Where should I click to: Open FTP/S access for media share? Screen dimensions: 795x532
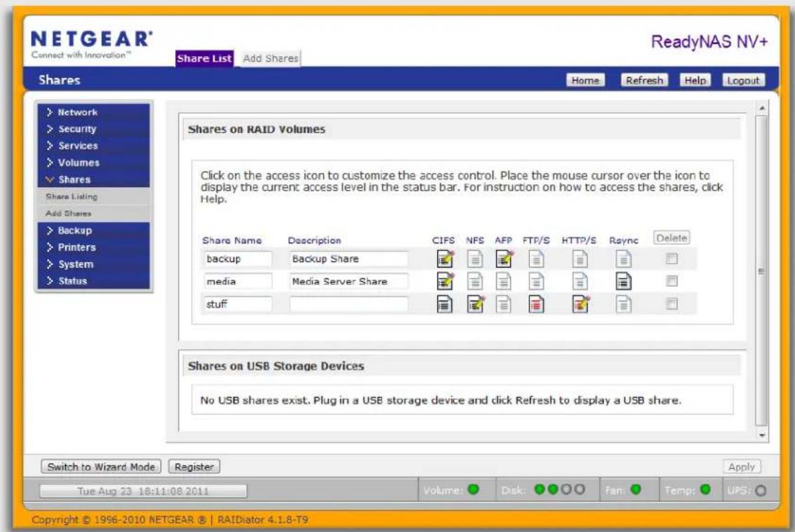click(x=536, y=281)
